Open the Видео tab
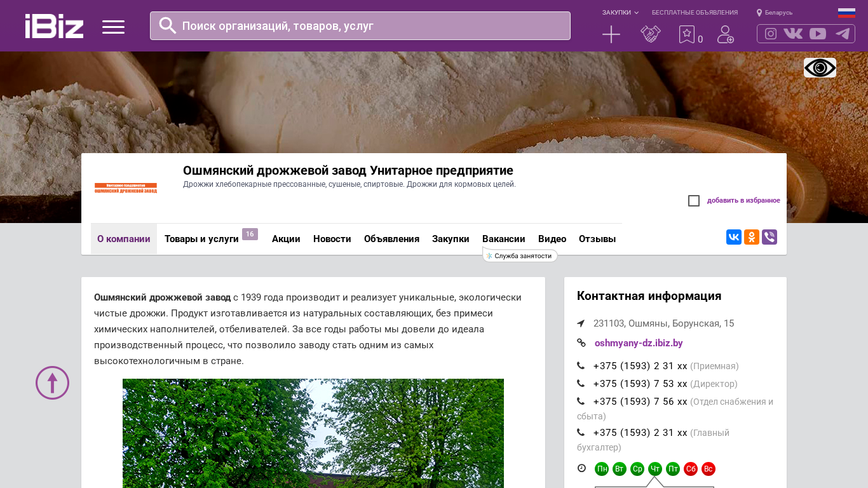This screenshot has width=868, height=488. (552, 239)
